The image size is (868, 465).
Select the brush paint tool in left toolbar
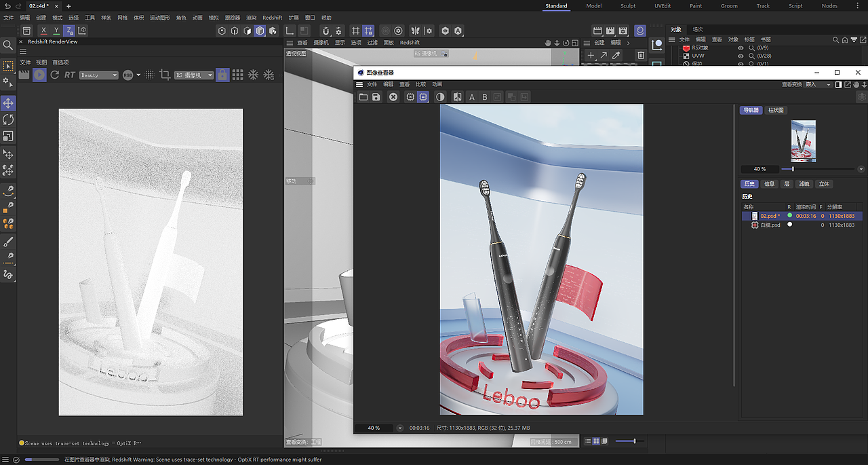point(8,242)
